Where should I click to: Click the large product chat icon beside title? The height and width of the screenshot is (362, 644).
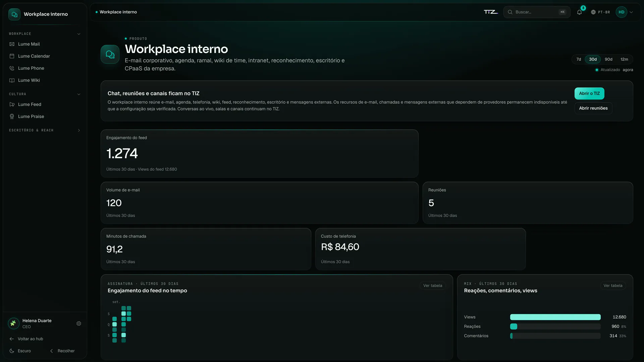110,54
